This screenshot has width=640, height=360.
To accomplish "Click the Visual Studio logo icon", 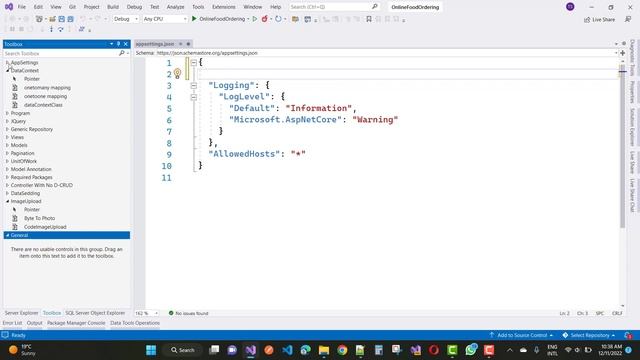I will [9, 7].
